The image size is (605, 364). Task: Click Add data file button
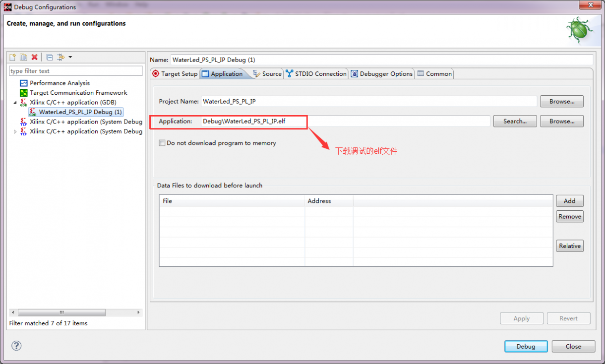click(570, 201)
